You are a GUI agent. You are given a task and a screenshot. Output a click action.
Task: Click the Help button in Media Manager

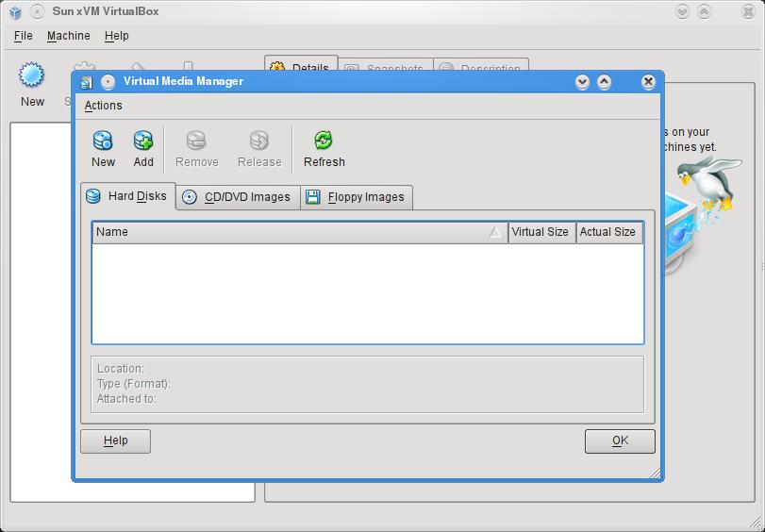coord(116,441)
